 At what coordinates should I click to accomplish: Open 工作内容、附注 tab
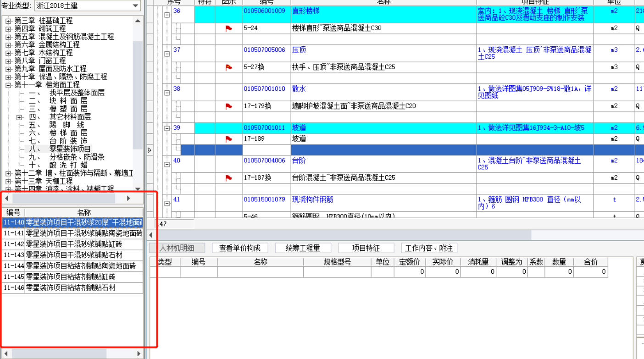(x=429, y=248)
